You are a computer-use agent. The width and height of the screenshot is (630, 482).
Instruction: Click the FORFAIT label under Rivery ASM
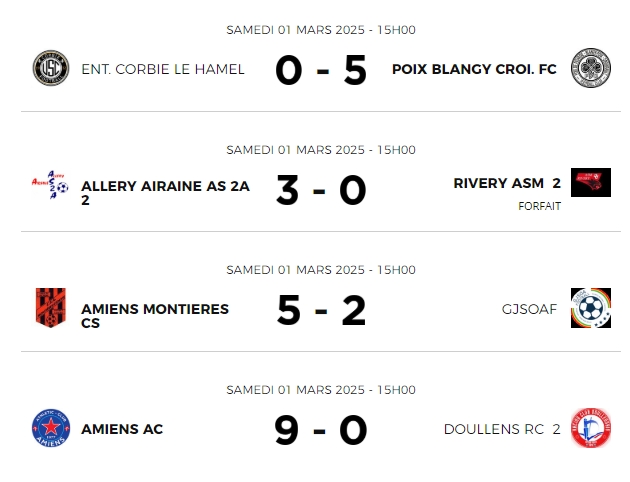pyautogui.click(x=539, y=206)
